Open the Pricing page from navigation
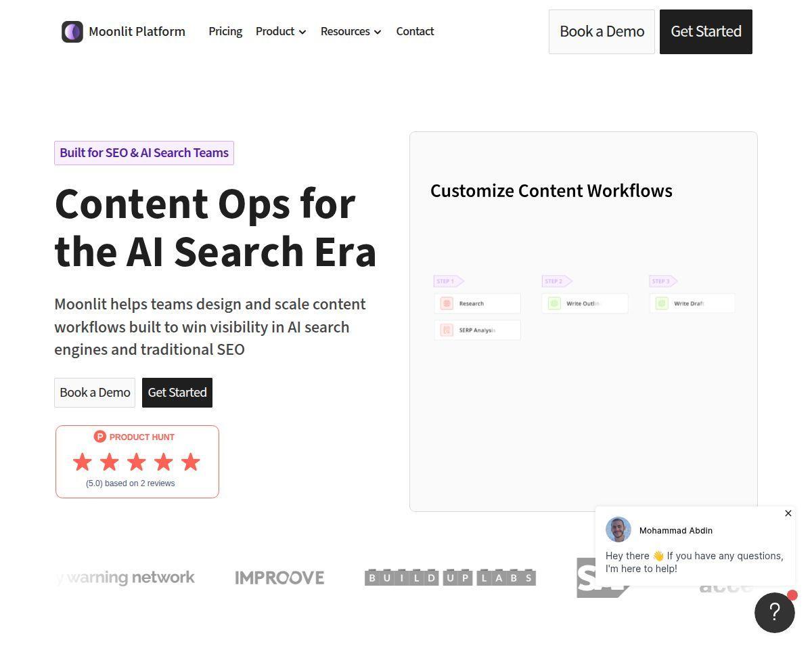 [225, 32]
